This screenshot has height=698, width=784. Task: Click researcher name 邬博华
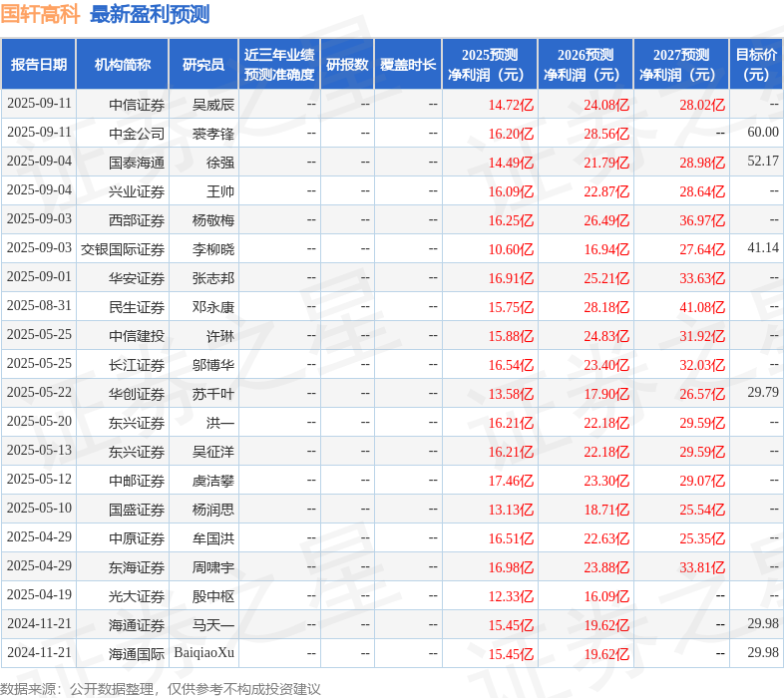(213, 366)
